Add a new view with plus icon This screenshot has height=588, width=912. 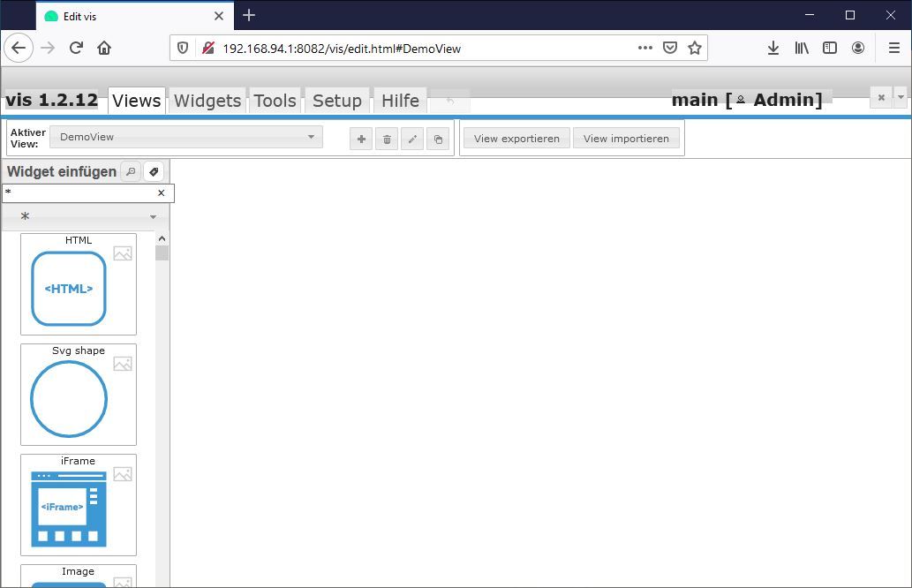(x=360, y=139)
